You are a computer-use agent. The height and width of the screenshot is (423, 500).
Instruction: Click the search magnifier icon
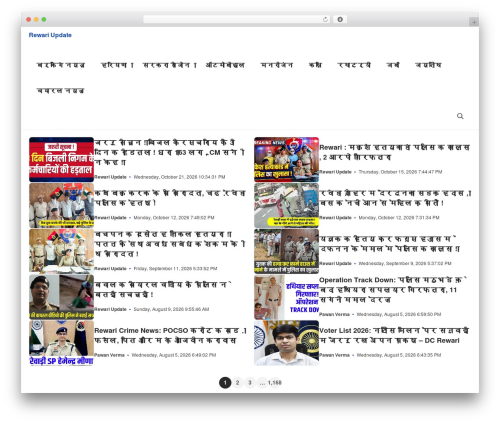click(x=460, y=116)
